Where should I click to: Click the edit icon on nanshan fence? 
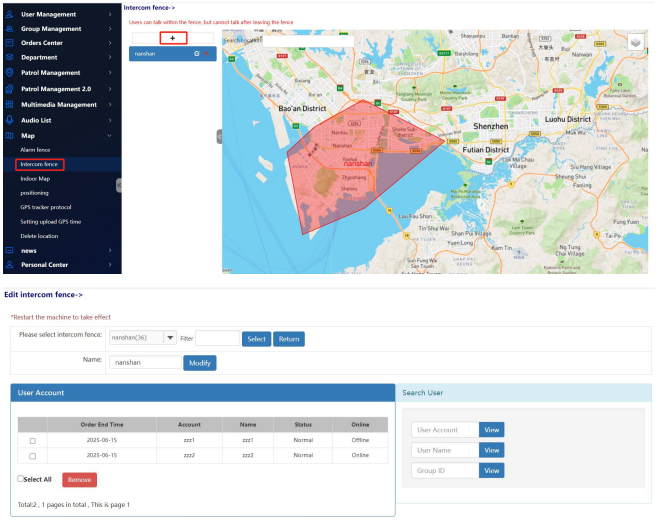coord(197,53)
